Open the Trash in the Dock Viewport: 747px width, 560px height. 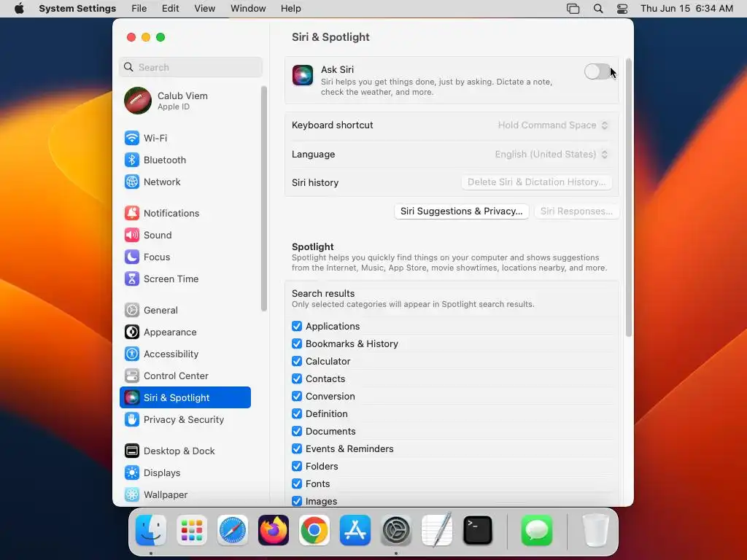click(x=595, y=530)
